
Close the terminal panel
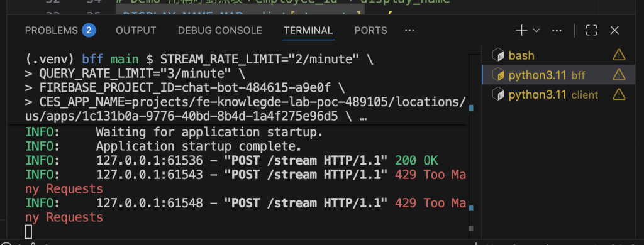click(x=614, y=30)
